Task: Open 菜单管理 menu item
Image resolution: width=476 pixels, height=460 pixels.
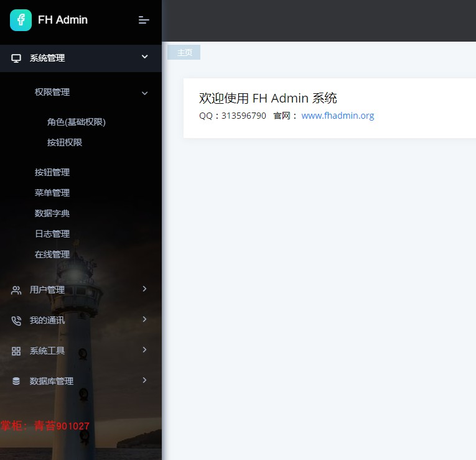Action: coord(52,193)
